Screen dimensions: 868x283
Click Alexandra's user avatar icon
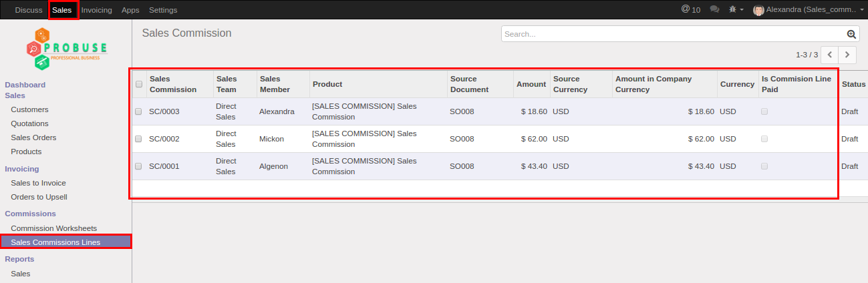[758, 10]
